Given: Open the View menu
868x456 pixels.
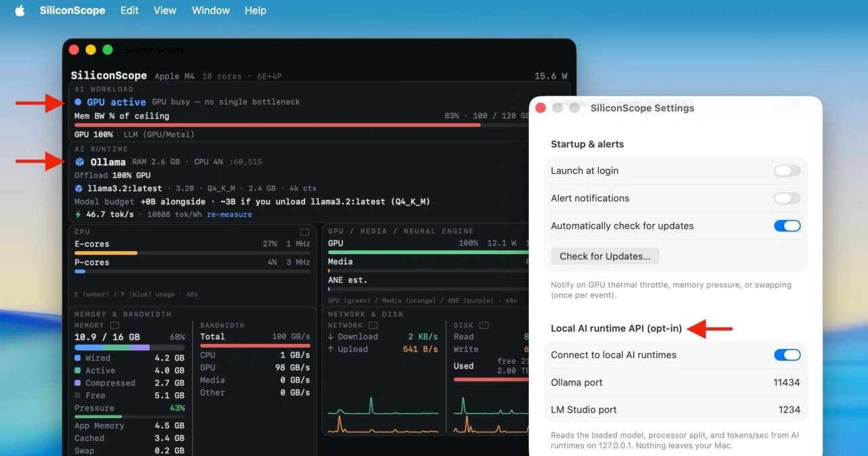Looking at the screenshot, I should pos(165,11).
